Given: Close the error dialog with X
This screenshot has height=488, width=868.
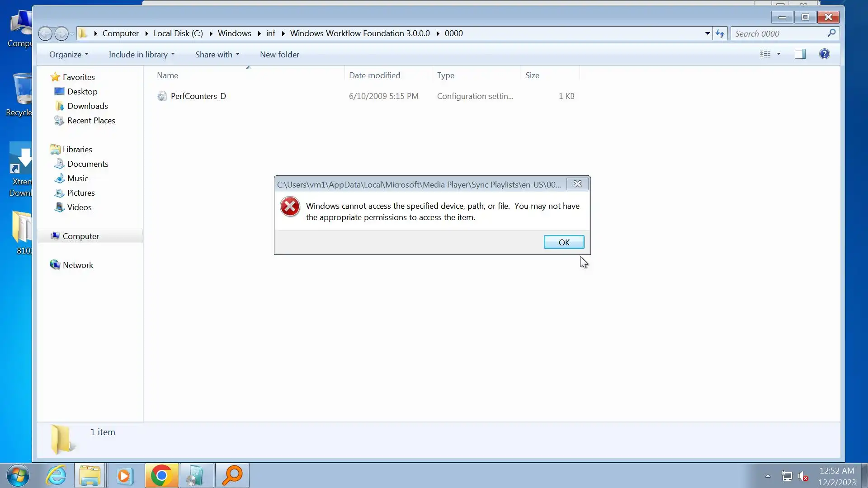Looking at the screenshot, I should (577, 184).
